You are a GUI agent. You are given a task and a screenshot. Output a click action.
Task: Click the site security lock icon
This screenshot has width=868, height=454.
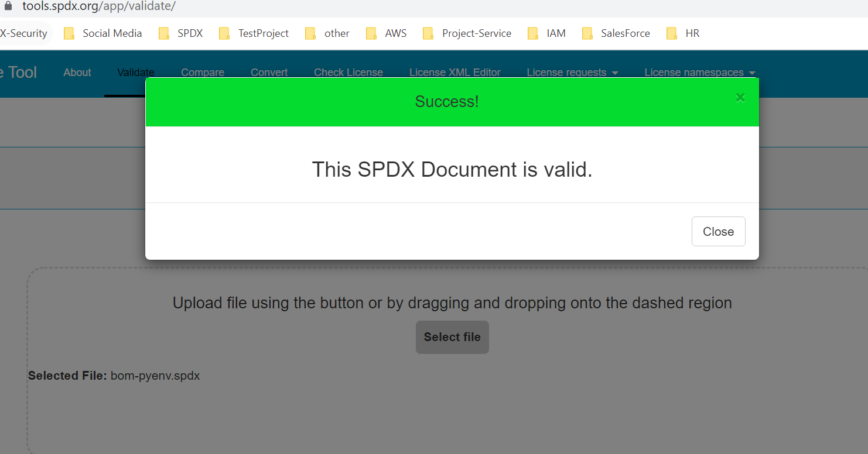tap(7, 6)
